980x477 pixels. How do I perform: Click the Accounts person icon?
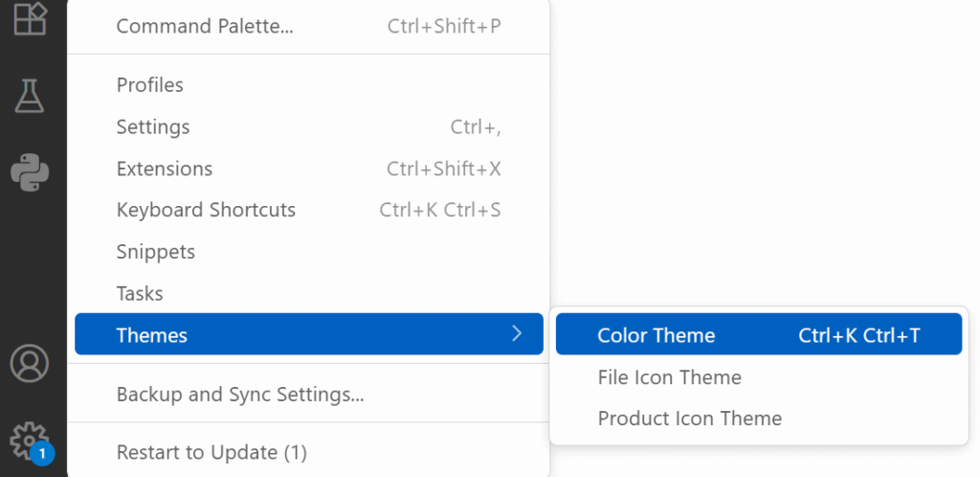[x=29, y=363]
